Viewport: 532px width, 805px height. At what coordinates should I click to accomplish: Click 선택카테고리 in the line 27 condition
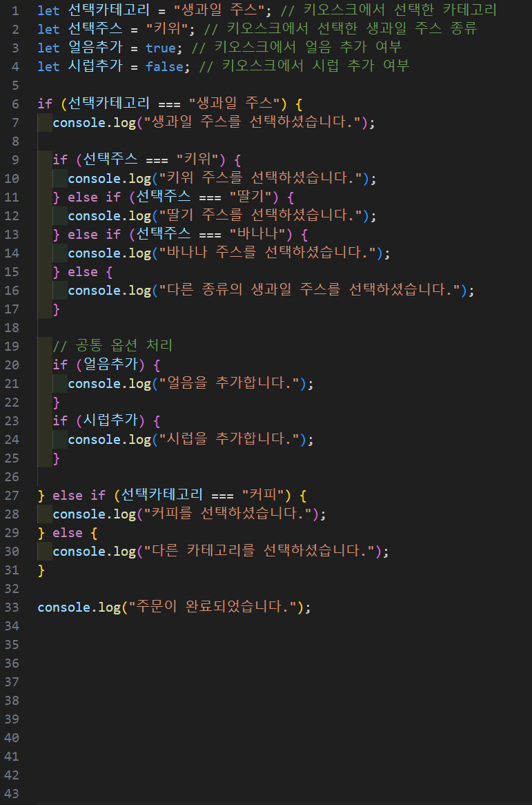pos(162,495)
